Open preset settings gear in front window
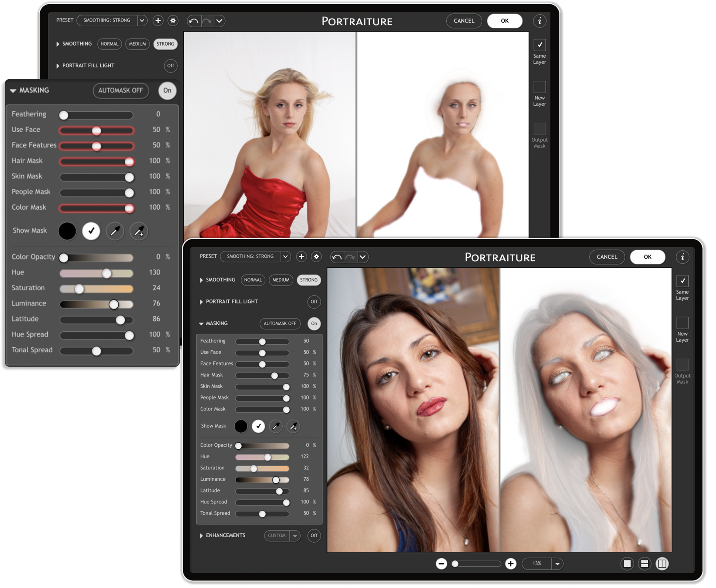The image size is (716, 588). (x=316, y=257)
